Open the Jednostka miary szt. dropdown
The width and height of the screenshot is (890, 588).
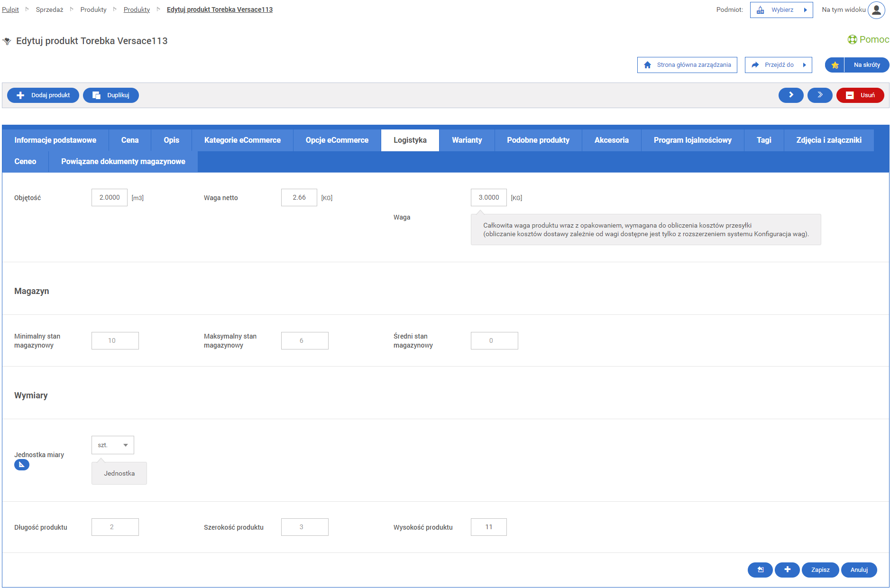click(x=112, y=445)
